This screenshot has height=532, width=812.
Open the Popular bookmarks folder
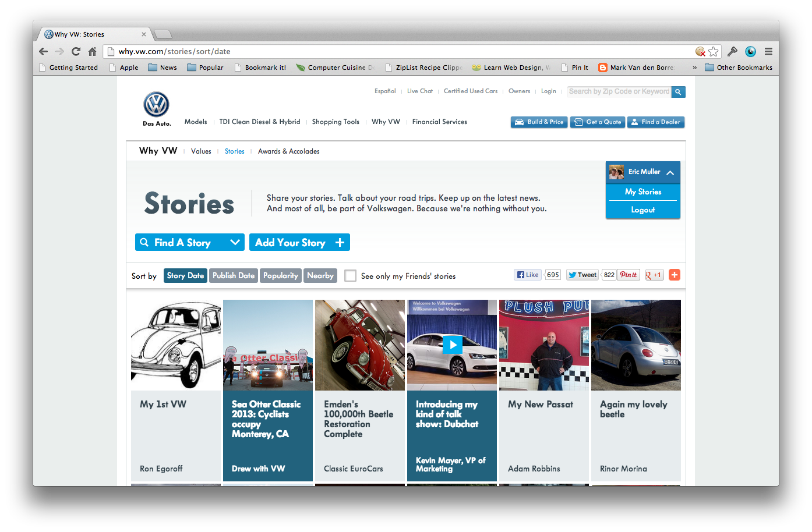point(205,68)
